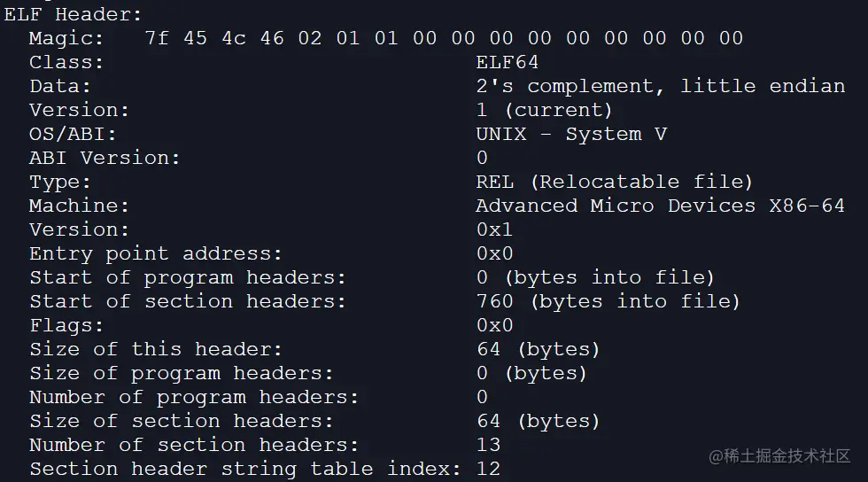Click the "Size of program headers:" label
Image resolution: width=868 pixels, height=482 pixels.
pyautogui.click(x=182, y=373)
